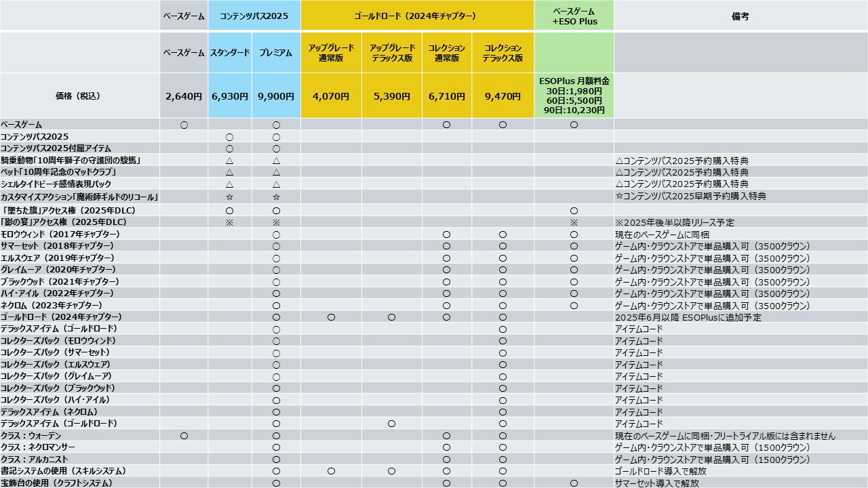Click the note in the クラス：ネクロマンサー row
Image resolution: width=868 pixels, height=488 pixels.
tap(713, 447)
